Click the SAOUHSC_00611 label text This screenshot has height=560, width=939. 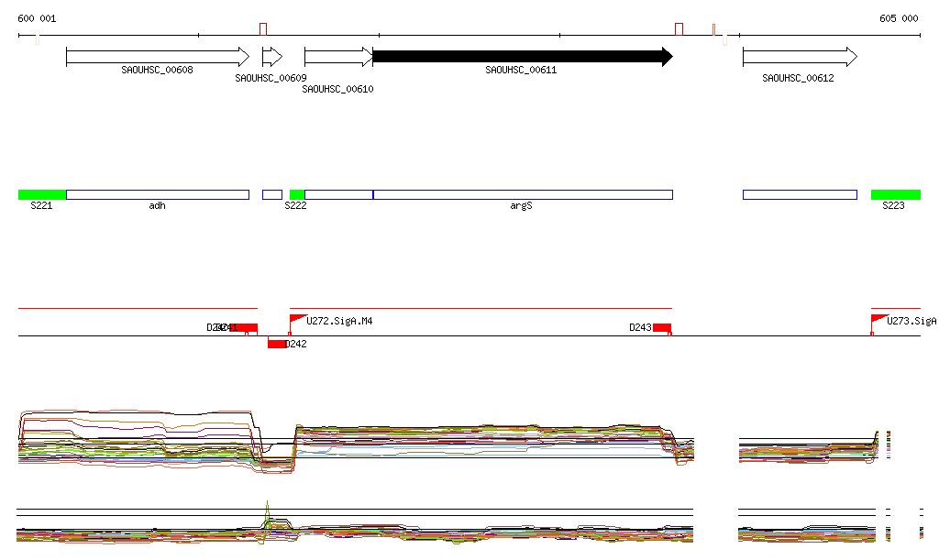[521, 70]
